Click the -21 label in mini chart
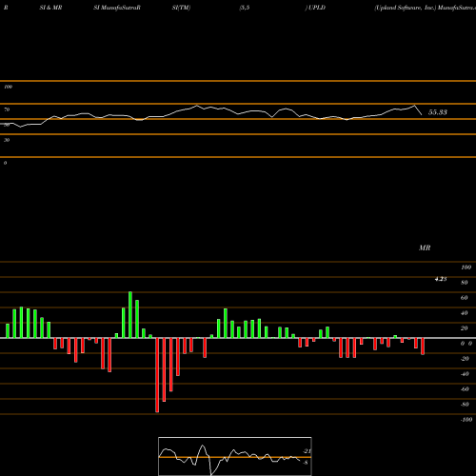This screenshot has height=476, width=476. [x=307, y=451]
